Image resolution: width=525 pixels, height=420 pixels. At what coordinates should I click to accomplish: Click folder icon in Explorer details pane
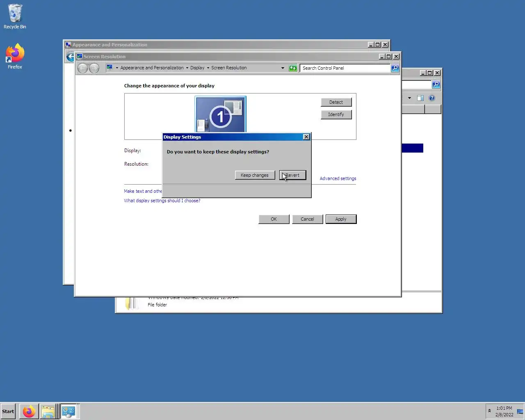tap(132, 303)
